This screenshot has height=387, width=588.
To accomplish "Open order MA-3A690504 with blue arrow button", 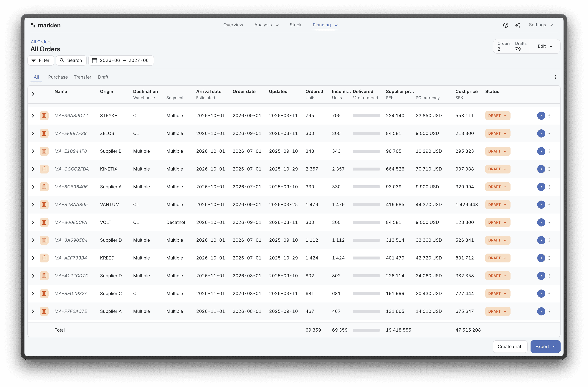I will coord(541,240).
